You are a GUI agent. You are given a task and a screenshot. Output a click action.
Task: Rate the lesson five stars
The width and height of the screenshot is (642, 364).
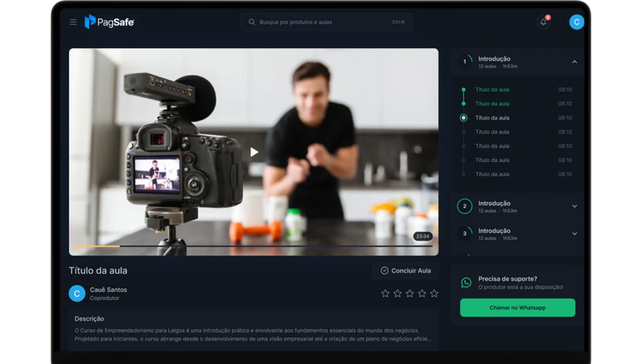point(434,293)
